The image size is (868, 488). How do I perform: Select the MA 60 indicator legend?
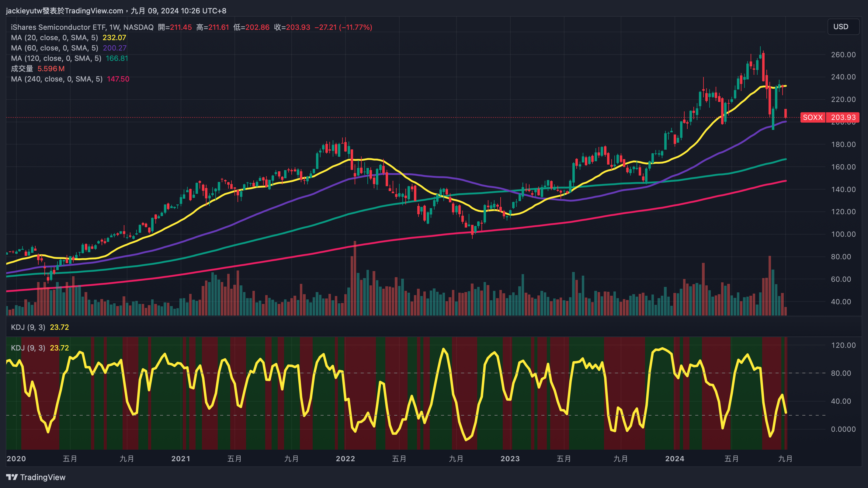(x=54, y=48)
